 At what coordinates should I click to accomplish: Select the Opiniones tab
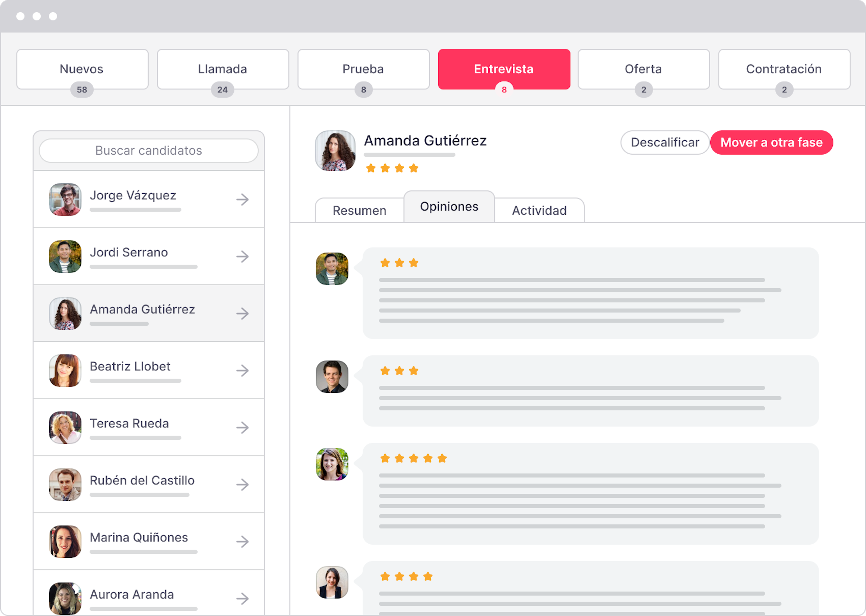[449, 206]
